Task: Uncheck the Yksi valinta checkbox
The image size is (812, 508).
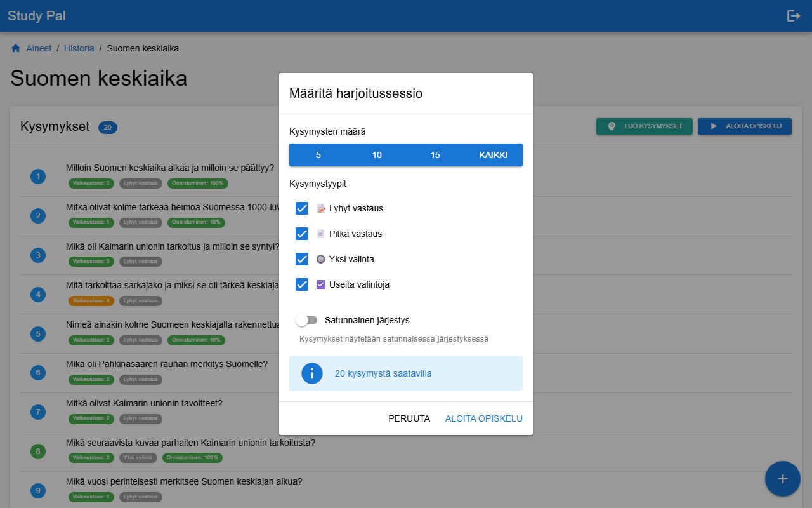Action: (302, 259)
